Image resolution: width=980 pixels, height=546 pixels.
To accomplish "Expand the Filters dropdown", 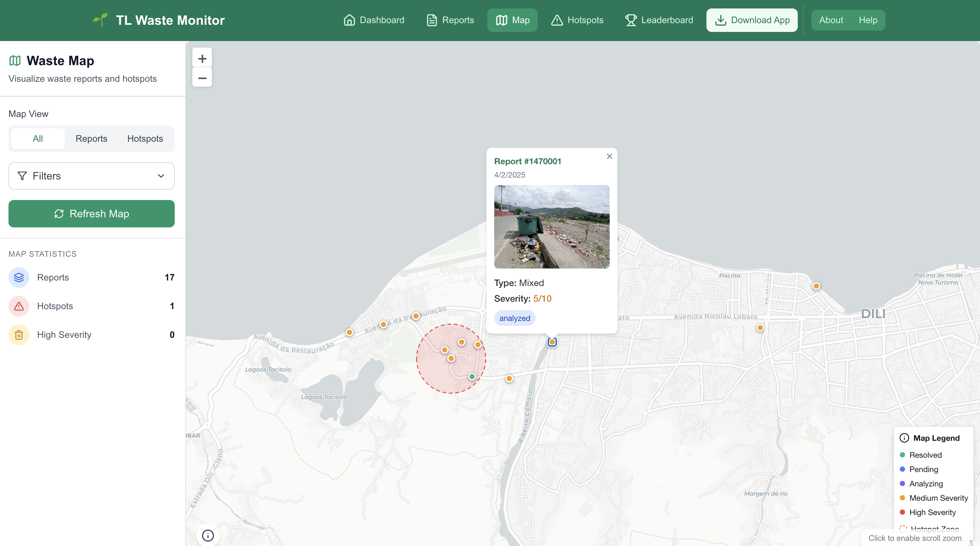I will [91, 176].
